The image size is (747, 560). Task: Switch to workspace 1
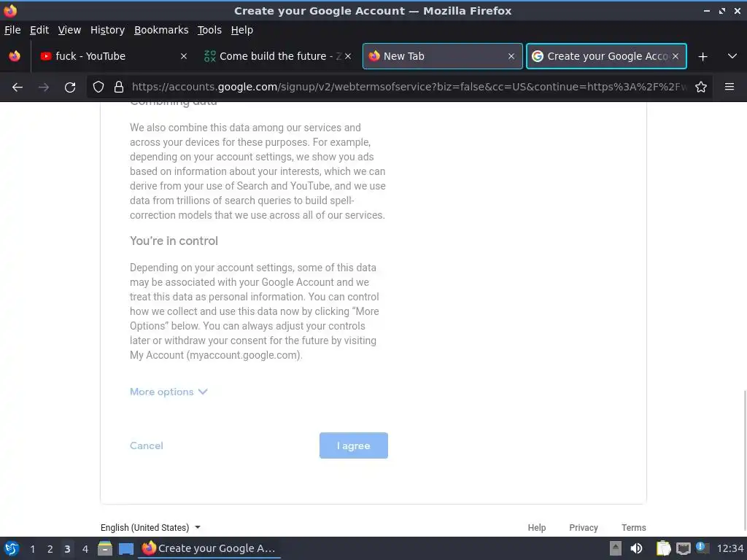point(32,549)
